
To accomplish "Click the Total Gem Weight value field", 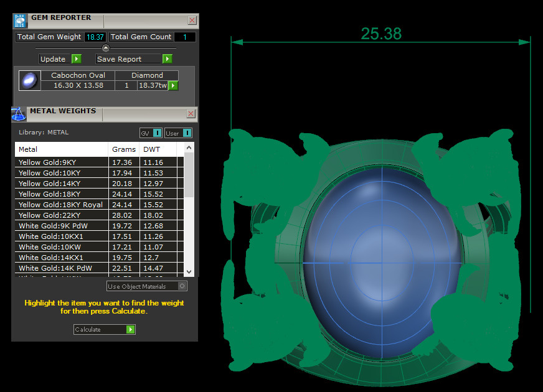I will [95, 37].
